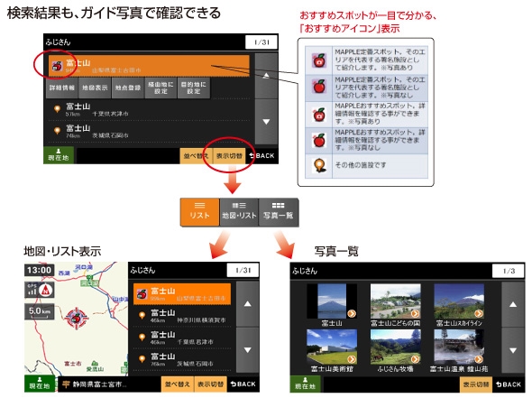Switch to 地図・リスト view mode
The image size is (532, 398).
pyautogui.click(x=239, y=212)
